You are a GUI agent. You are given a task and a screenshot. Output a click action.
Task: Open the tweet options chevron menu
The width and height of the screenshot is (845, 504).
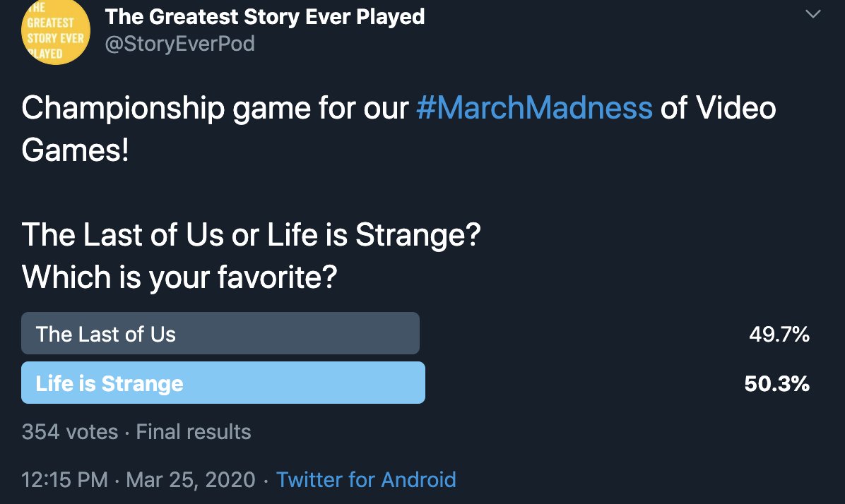812,14
